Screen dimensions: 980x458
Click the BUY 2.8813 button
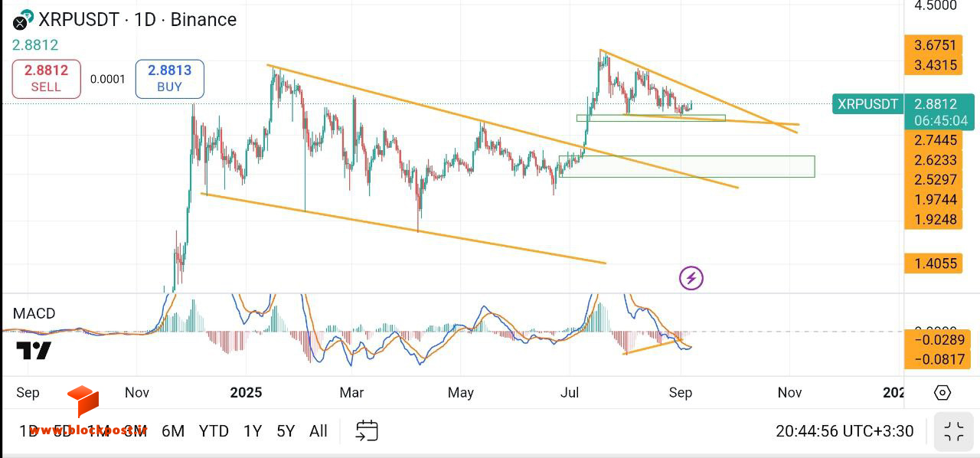click(170, 79)
